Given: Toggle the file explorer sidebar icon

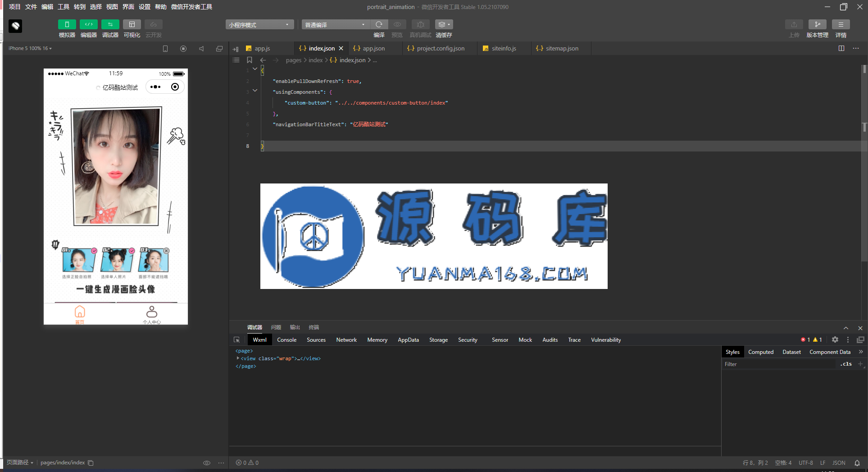Looking at the screenshot, I should (x=236, y=49).
